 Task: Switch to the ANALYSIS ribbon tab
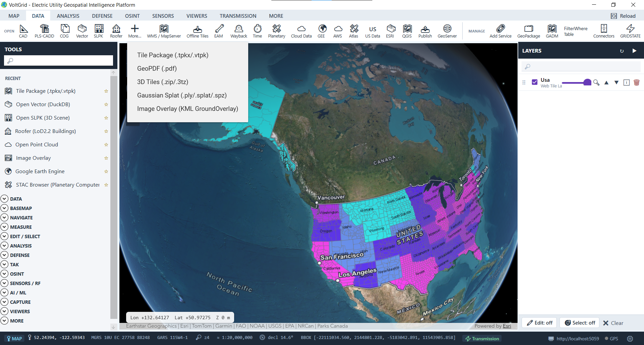[x=68, y=16]
